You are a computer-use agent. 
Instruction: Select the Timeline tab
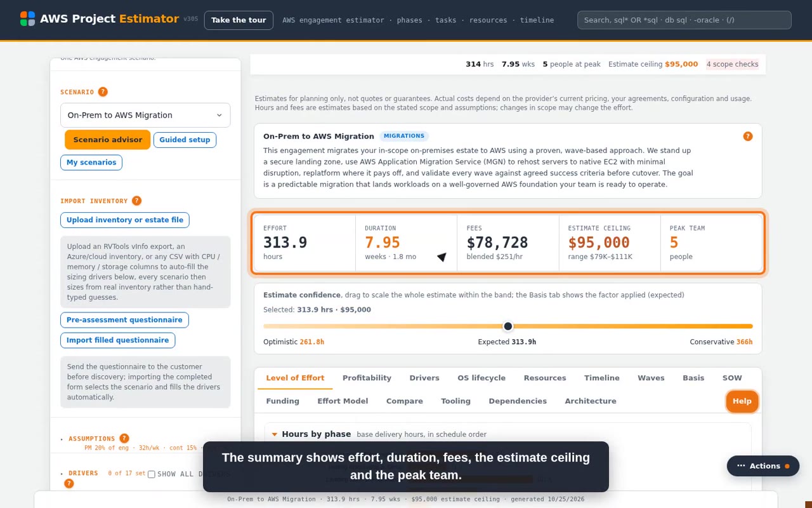(x=602, y=378)
